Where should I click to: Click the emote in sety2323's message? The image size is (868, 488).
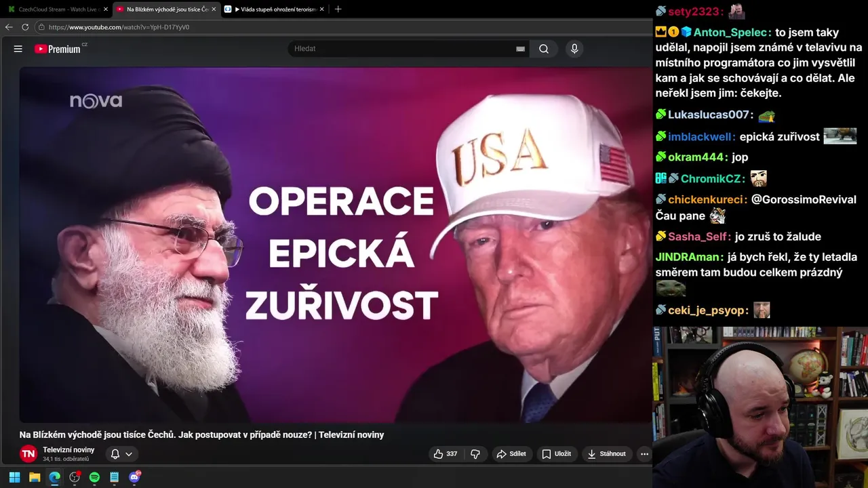tap(736, 12)
